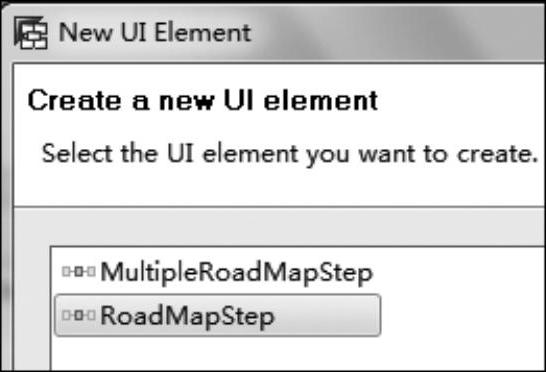Select the RoadMapStep label in the list
Screen dimensions: 546x372
tap(188, 316)
